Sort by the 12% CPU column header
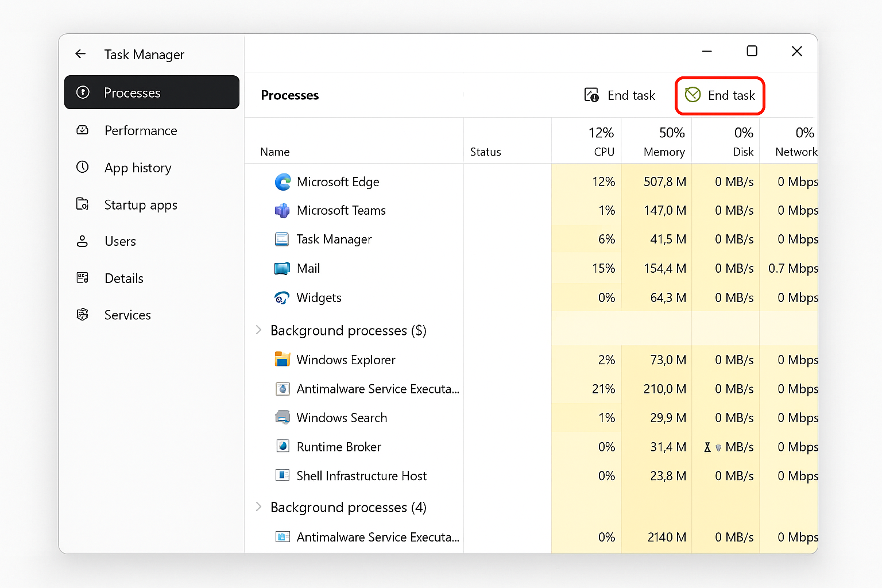Image resolution: width=882 pixels, height=588 pixels. [x=601, y=141]
